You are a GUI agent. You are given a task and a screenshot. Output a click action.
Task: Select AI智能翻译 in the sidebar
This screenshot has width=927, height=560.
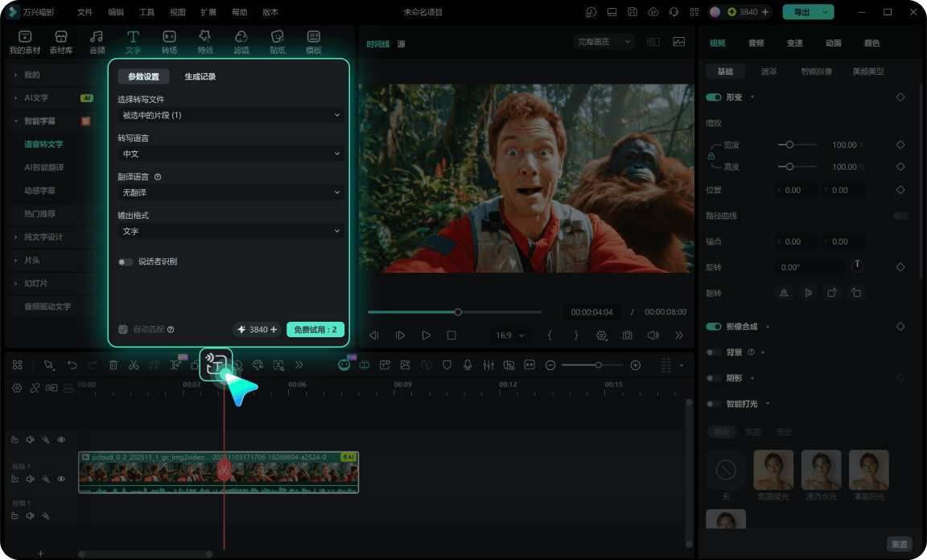pyautogui.click(x=43, y=167)
